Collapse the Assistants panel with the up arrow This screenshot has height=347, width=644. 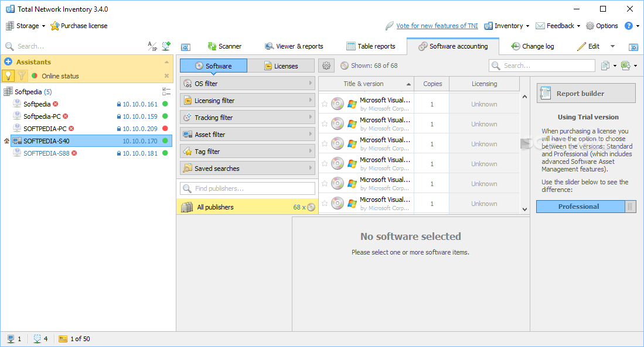pos(167,62)
